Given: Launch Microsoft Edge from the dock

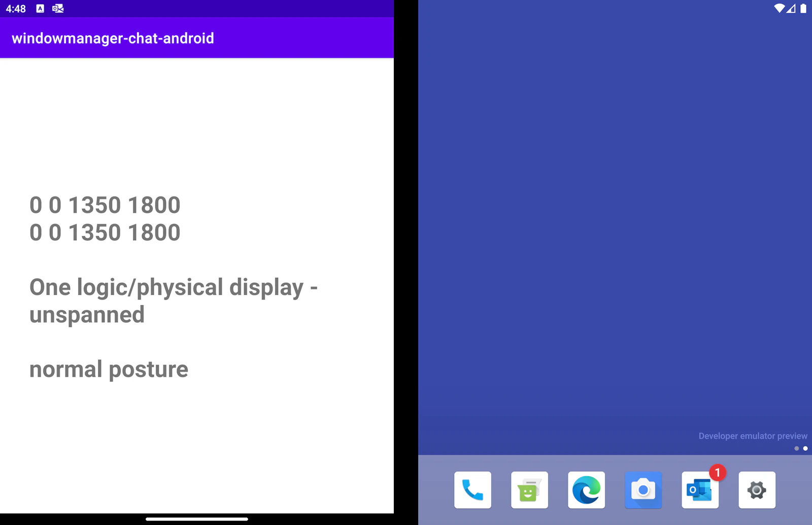Looking at the screenshot, I should 586,490.
